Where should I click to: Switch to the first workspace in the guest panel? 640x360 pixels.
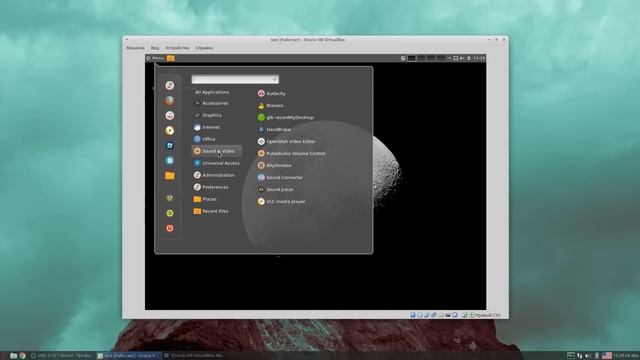click(412, 58)
